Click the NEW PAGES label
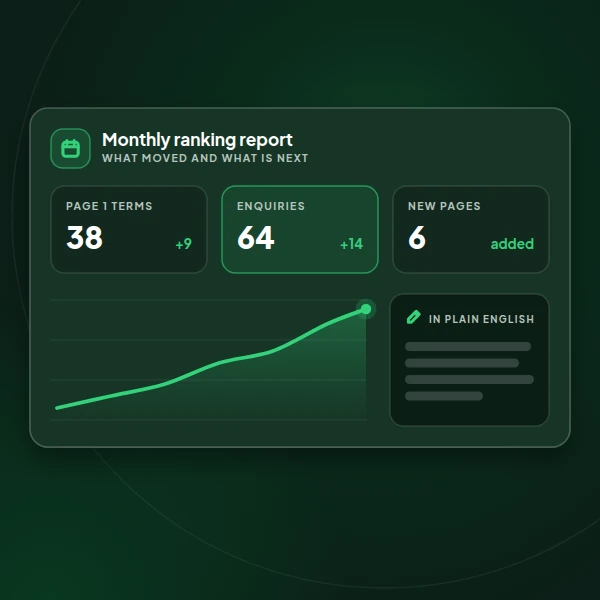Screen dimensions: 600x600 click(444, 206)
